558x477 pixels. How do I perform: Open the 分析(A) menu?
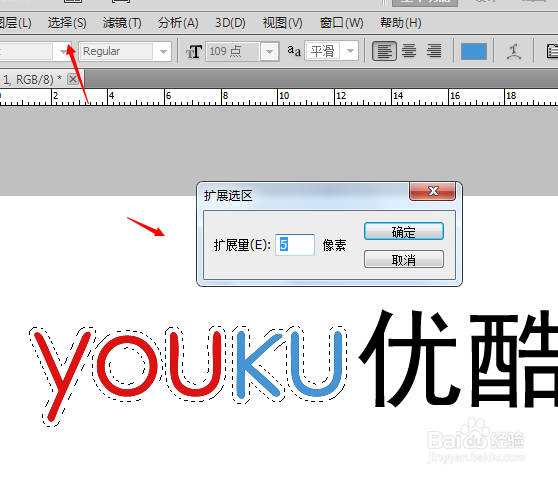tap(178, 23)
